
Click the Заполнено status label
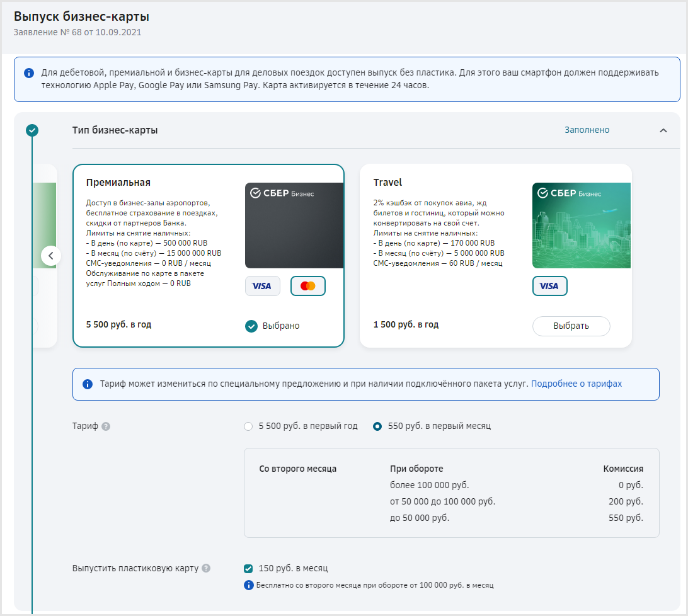pos(587,130)
